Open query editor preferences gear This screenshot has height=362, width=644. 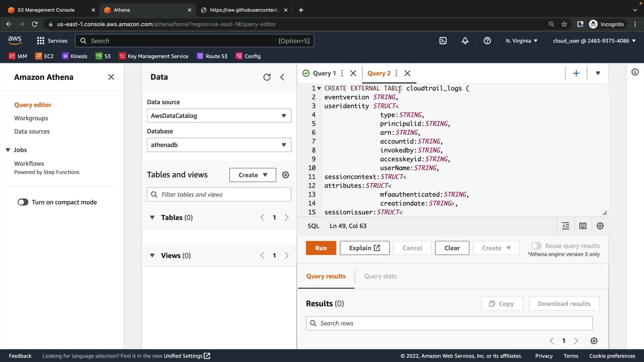tap(600, 226)
